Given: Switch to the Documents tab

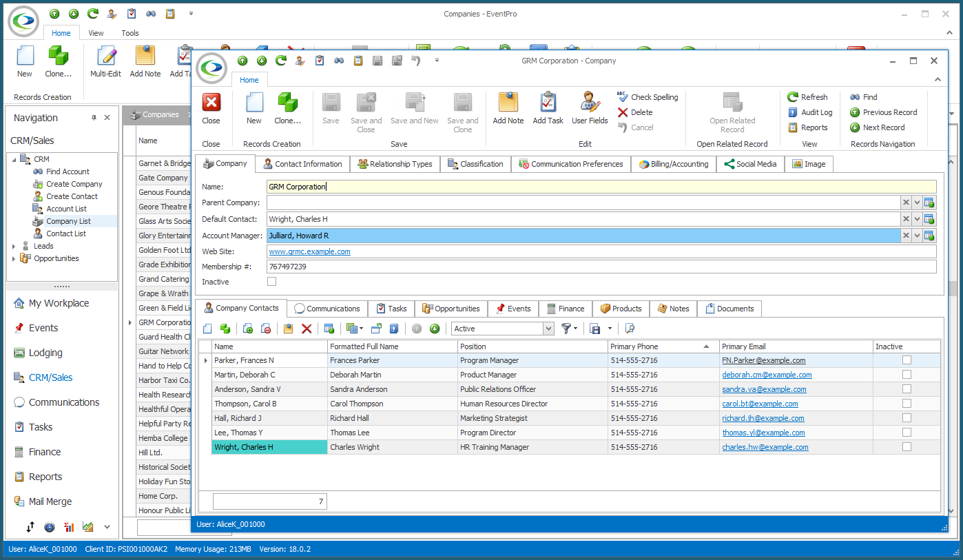Looking at the screenshot, I should click(729, 309).
